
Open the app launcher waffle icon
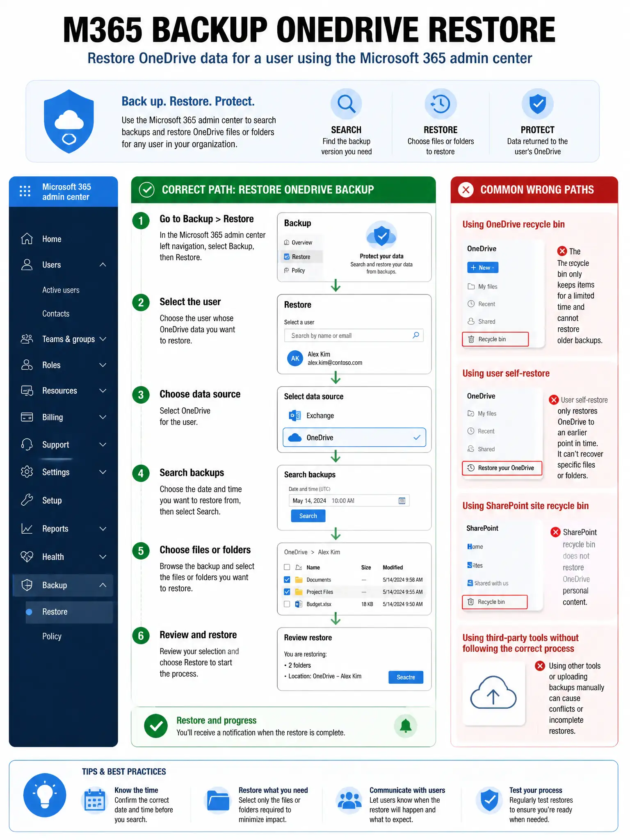click(25, 191)
